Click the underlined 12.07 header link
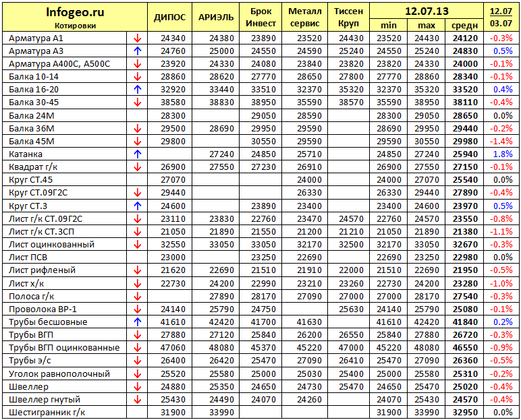 [x=501, y=11]
